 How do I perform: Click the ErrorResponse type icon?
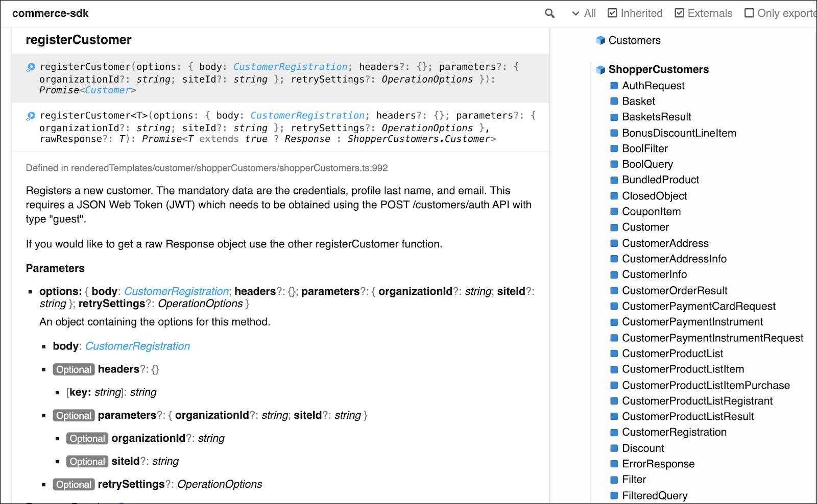click(614, 464)
